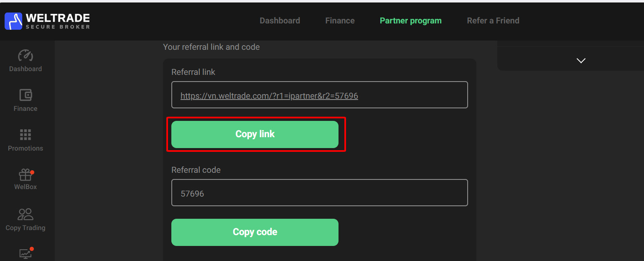
Task: Click the WELTRADE Secure Broker wordmark
Action: (58, 21)
